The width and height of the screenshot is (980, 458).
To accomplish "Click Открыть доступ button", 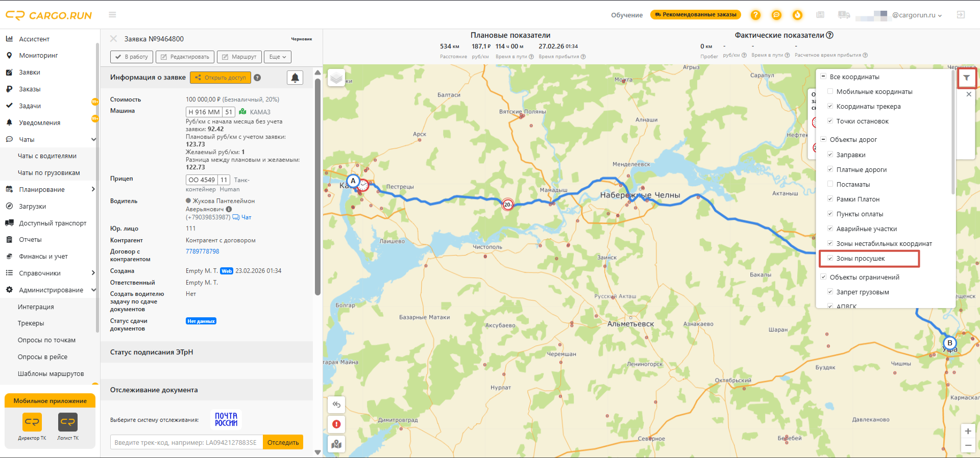I will point(220,78).
